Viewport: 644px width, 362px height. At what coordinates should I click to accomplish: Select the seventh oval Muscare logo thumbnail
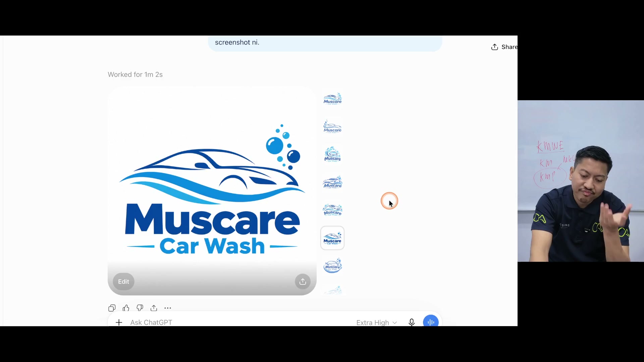332,266
